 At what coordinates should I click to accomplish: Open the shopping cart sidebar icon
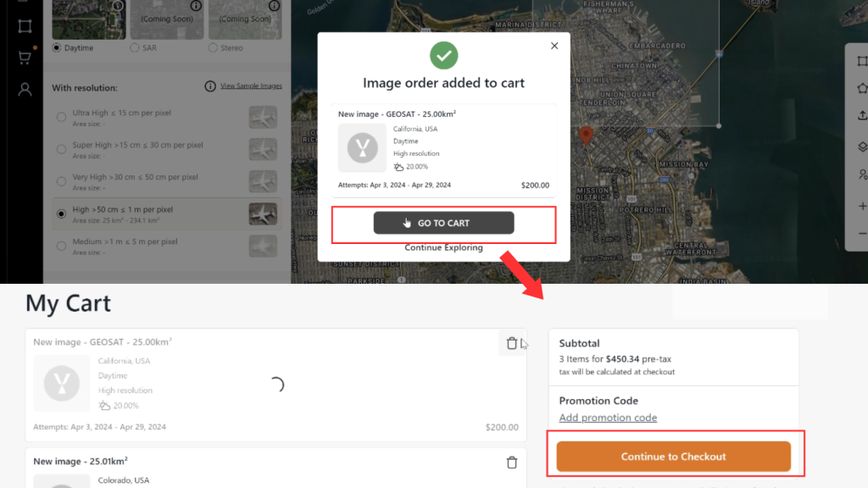click(x=25, y=58)
